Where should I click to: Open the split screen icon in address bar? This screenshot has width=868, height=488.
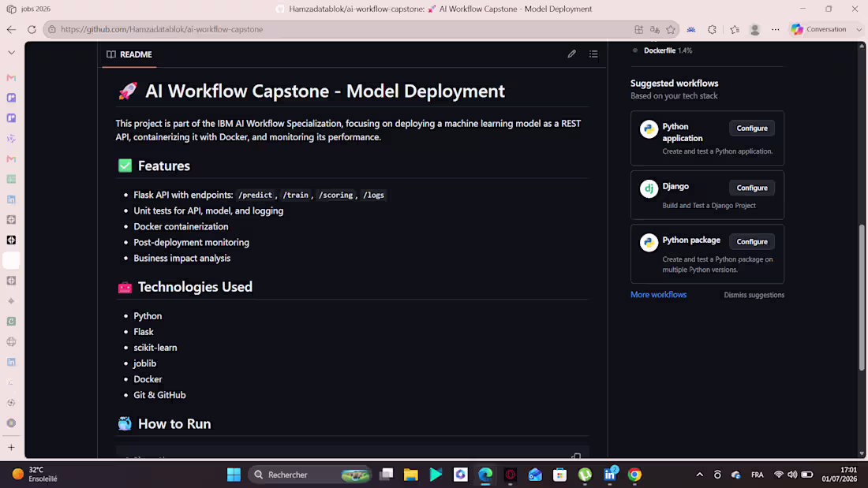click(639, 29)
